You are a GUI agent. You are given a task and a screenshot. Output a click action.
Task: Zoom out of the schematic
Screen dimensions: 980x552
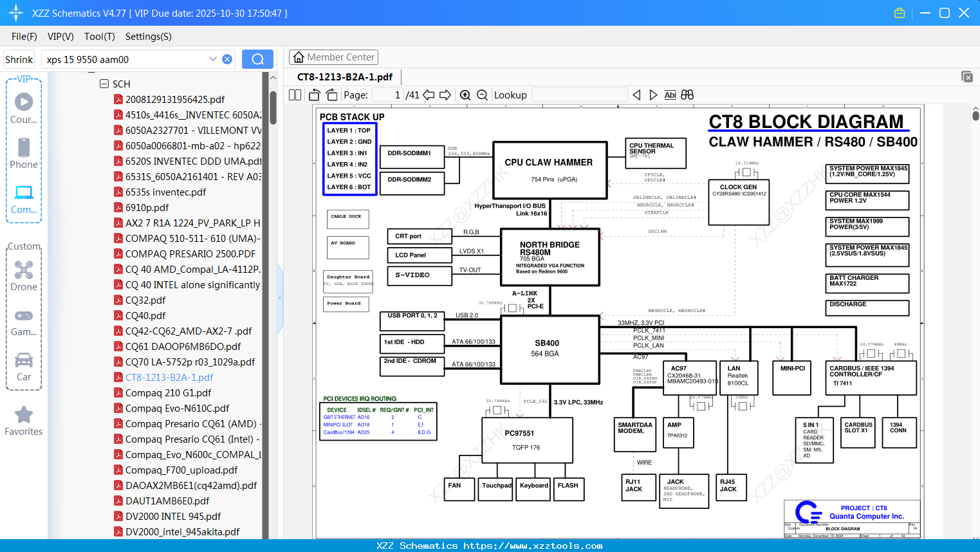(482, 95)
